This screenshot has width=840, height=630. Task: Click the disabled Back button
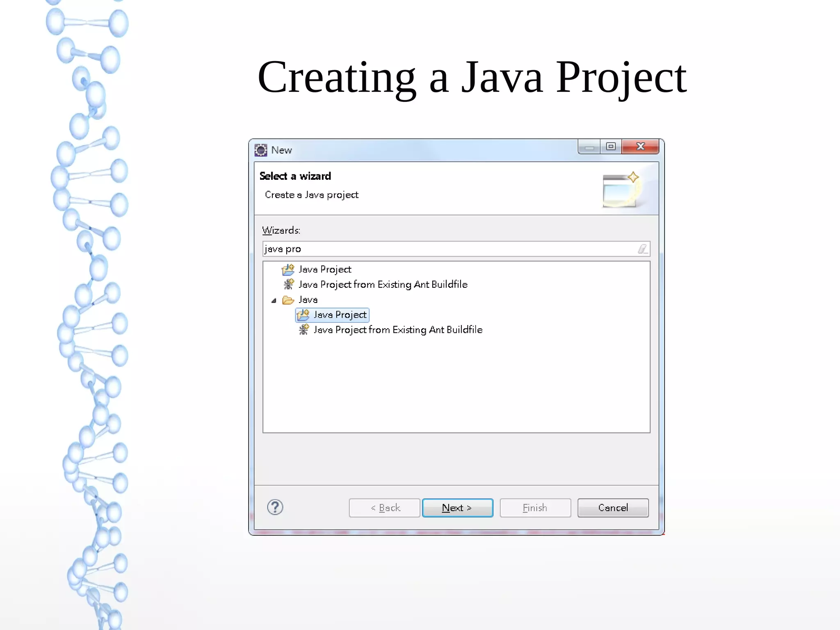point(384,508)
